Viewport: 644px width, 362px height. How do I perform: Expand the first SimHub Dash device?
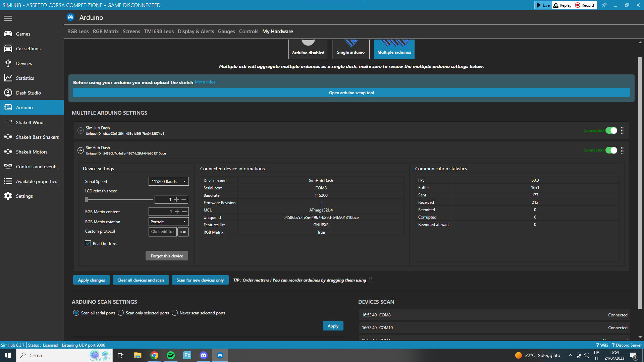pos(80,131)
